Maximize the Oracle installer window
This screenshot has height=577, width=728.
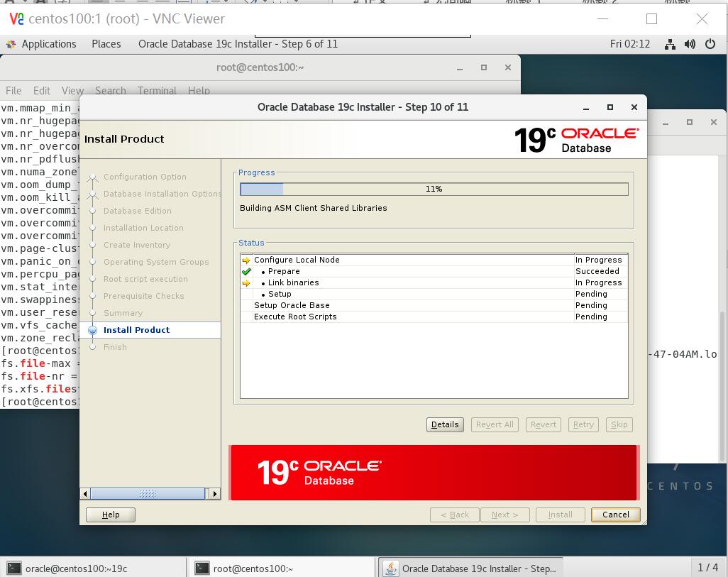tap(610, 107)
